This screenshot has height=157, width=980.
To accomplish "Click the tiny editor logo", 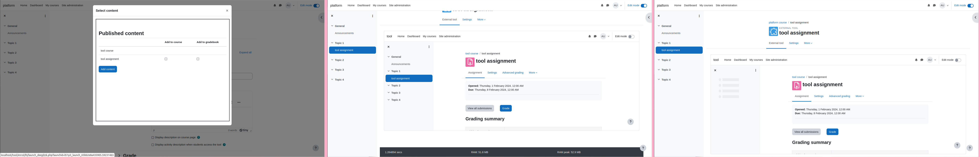I will (244, 130).
